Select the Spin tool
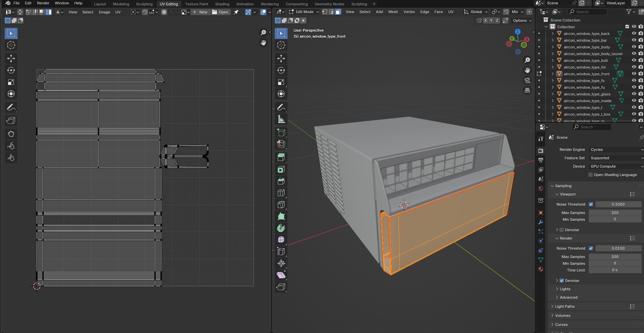Screen dimensions: 644x333 tap(281, 228)
